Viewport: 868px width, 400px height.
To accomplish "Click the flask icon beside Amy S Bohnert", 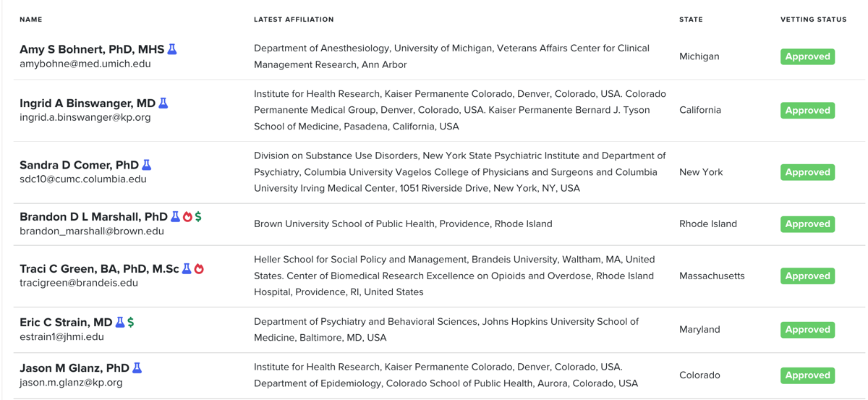I will click(x=172, y=49).
